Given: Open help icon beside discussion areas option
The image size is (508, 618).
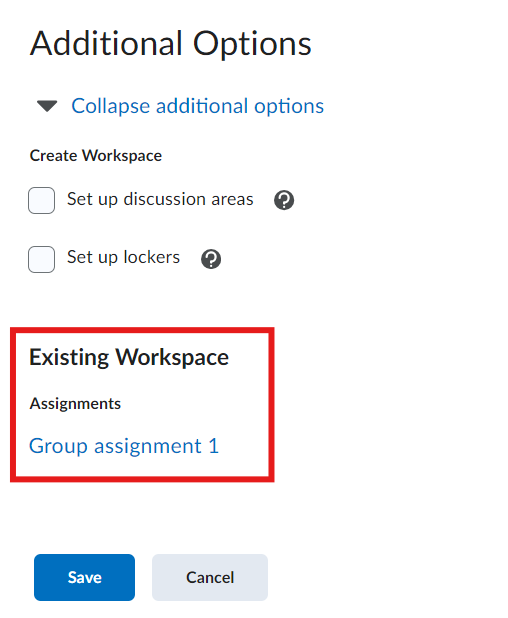Looking at the screenshot, I should [x=284, y=200].
